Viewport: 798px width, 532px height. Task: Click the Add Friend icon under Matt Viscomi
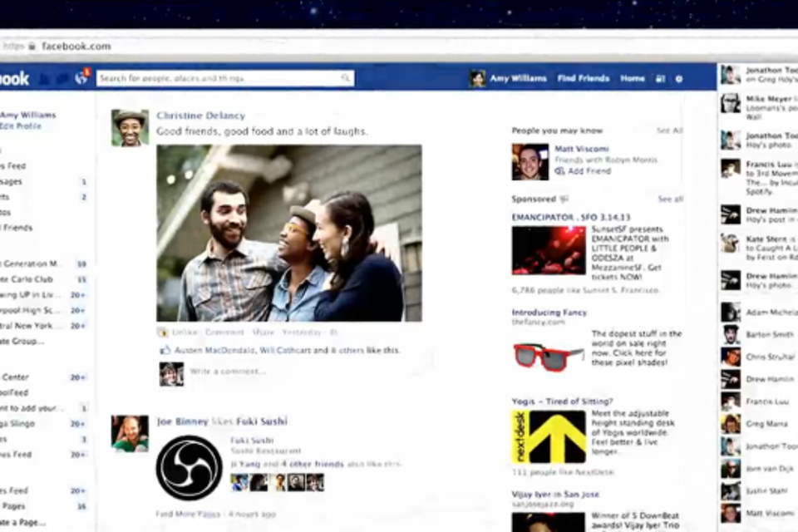pyautogui.click(x=560, y=171)
